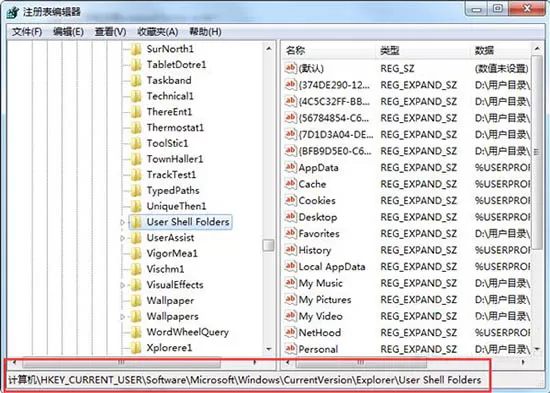Click the value list scroll up arrow
Viewport: 550px width, 393px height.
coord(537,49)
